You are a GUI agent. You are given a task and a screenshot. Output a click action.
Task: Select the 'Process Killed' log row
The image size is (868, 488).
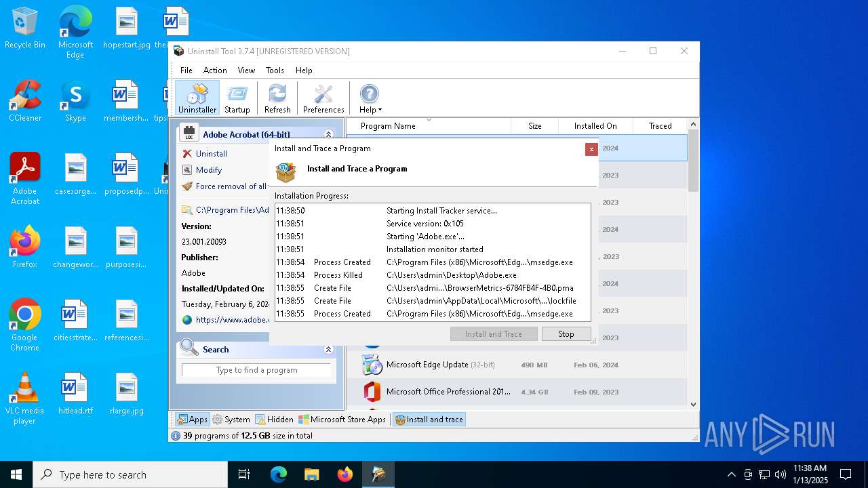(x=433, y=275)
